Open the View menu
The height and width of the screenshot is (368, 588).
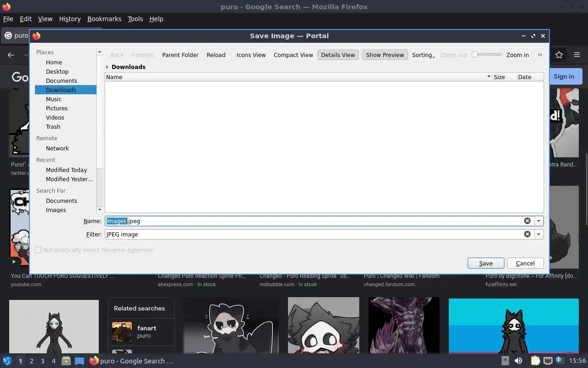(45, 19)
